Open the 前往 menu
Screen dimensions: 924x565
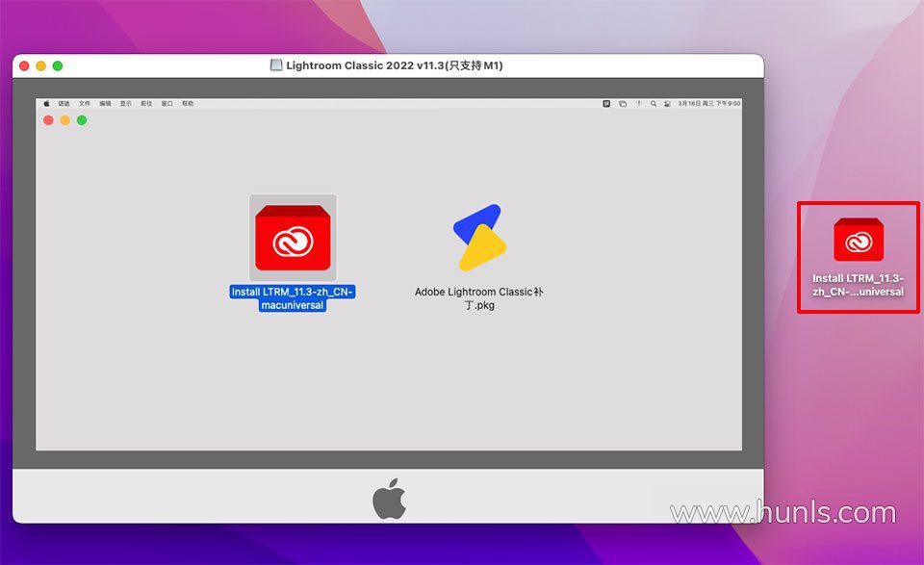[x=146, y=104]
